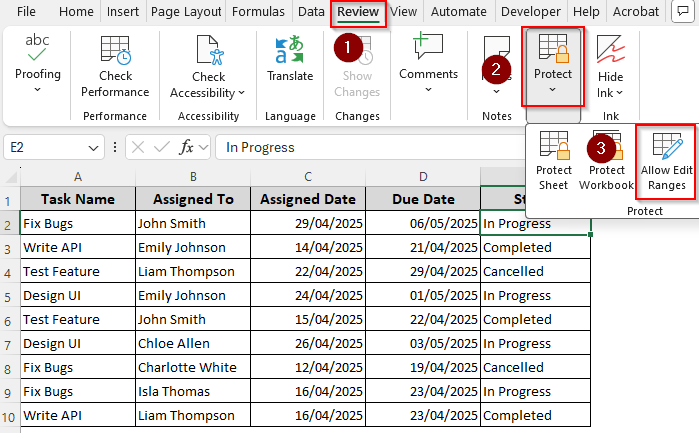Screen dimensions: 699x433
Task: Choose Protect Sheet in the Protect menu
Action: 553,161
